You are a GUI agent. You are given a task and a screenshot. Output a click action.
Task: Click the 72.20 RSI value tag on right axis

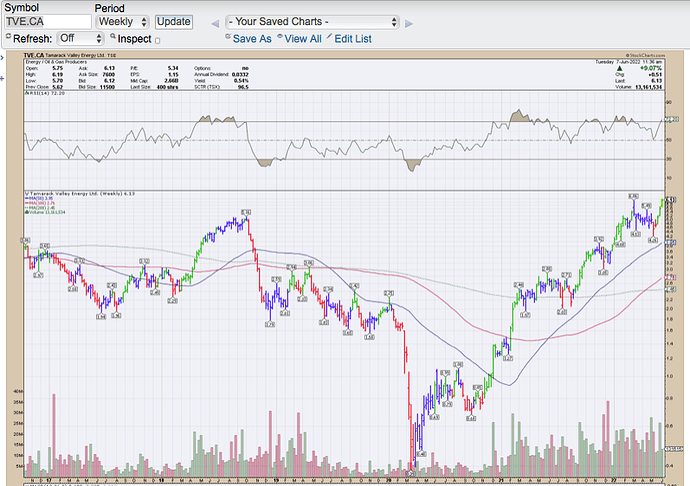pyautogui.click(x=672, y=119)
